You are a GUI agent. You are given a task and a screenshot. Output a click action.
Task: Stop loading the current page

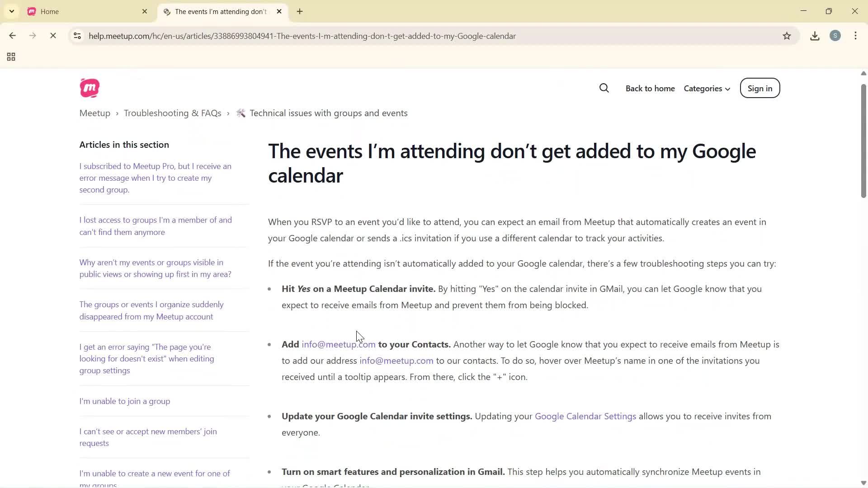[x=53, y=36]
